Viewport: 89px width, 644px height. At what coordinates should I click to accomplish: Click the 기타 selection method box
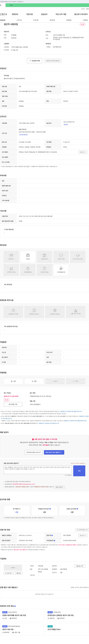[x=75, y=381]
